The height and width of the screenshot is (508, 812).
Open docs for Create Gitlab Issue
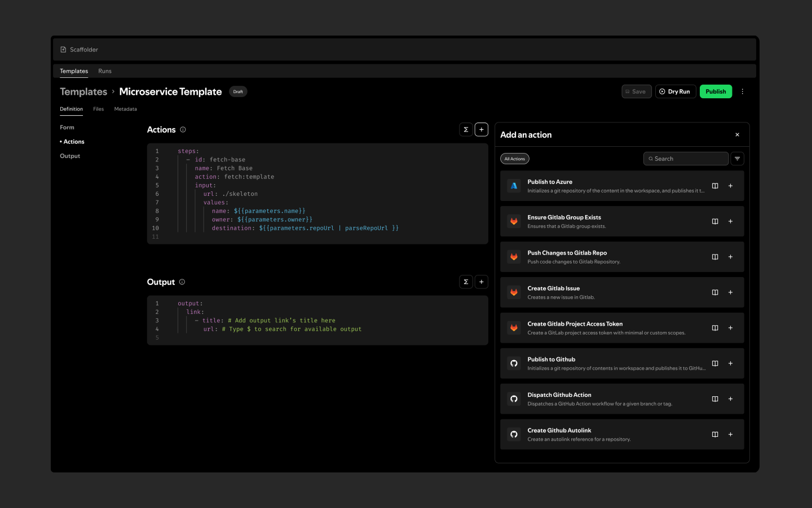(715, 292)
